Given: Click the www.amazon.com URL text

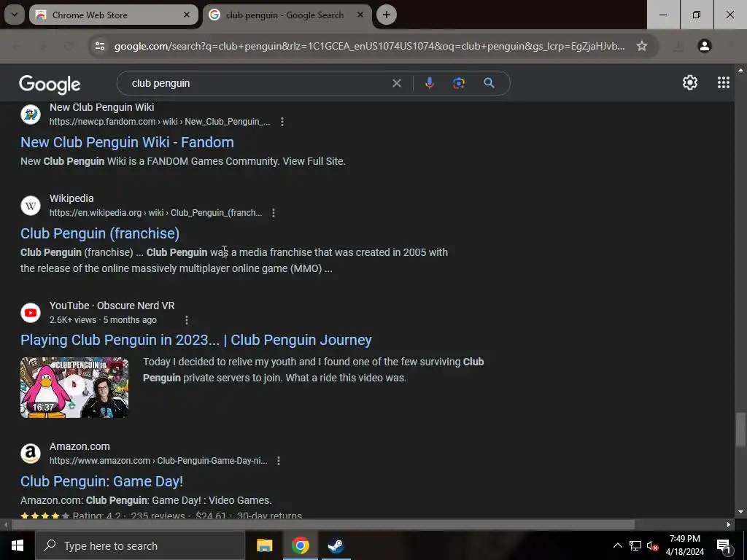Looking at the screenshot, I should (158, 461).
